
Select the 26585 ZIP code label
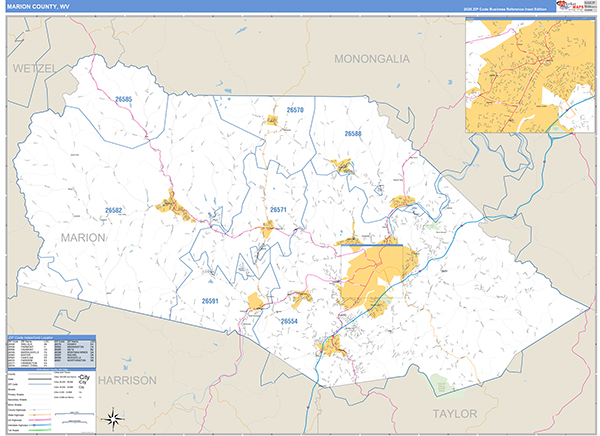[123, 100]
